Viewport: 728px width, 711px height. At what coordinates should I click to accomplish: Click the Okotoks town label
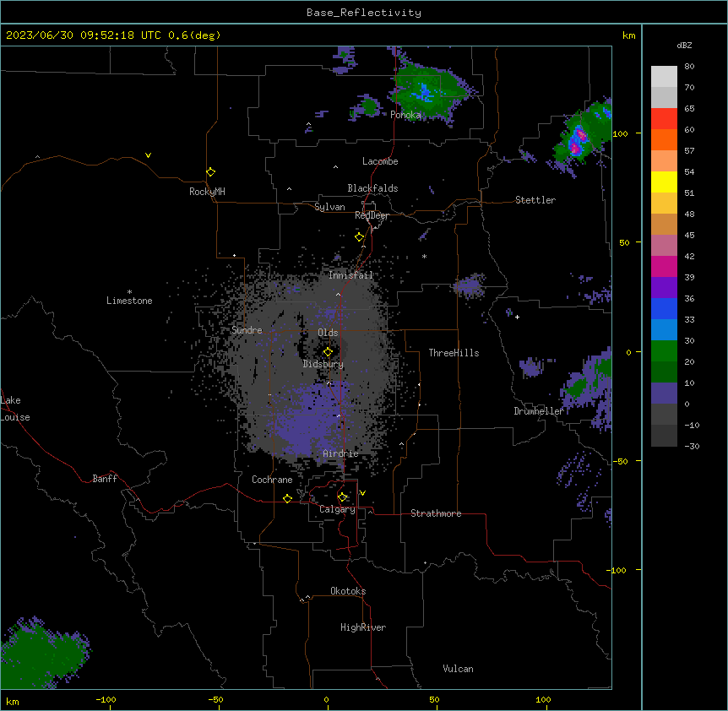tap(348, 591)
